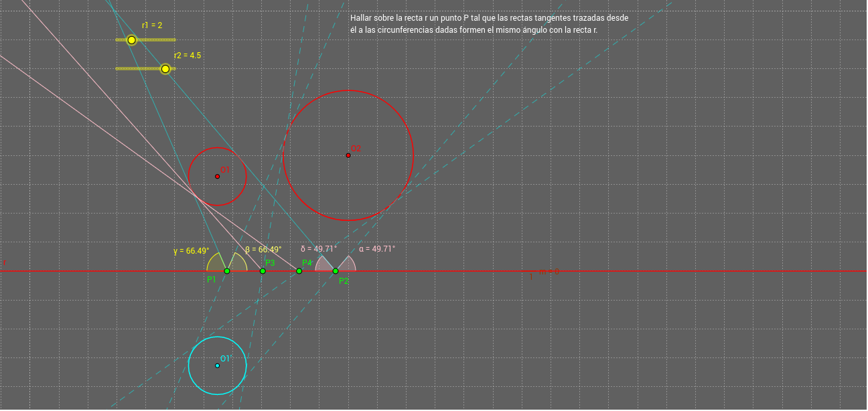Click the P2 point label

point(344,281)
